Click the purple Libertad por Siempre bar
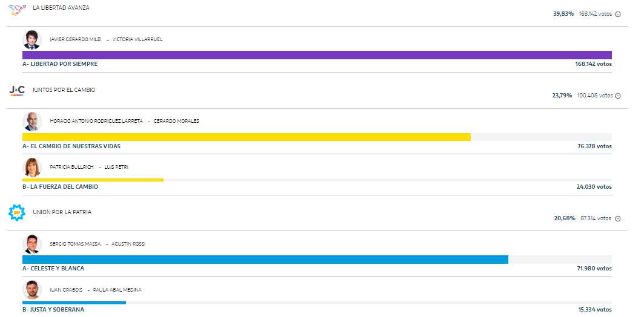 point(317,55)
